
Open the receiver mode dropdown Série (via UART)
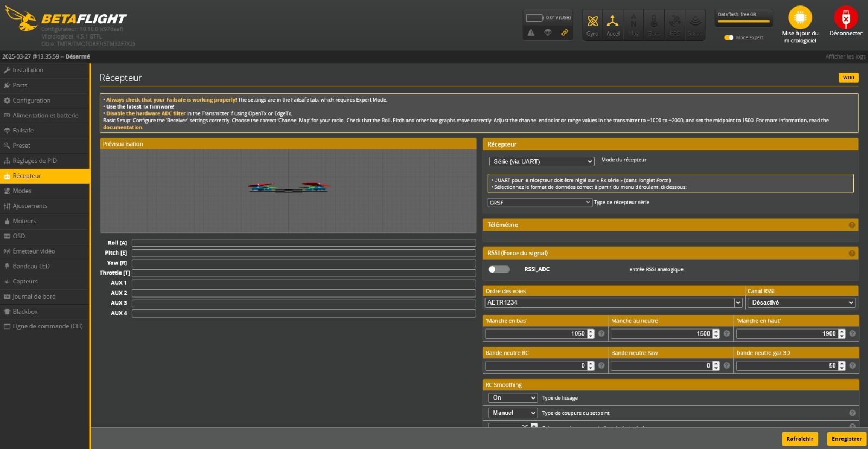tap(541, 162)
